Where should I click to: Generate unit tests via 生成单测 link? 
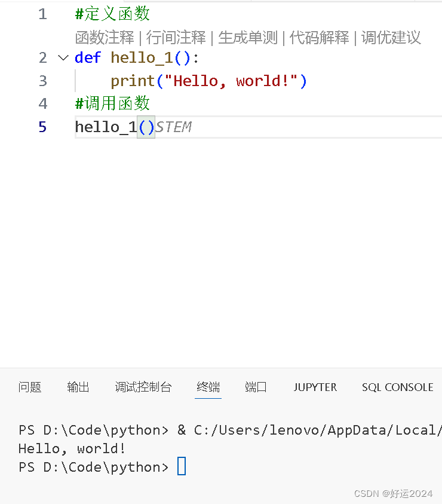click(x=248, y=38)
